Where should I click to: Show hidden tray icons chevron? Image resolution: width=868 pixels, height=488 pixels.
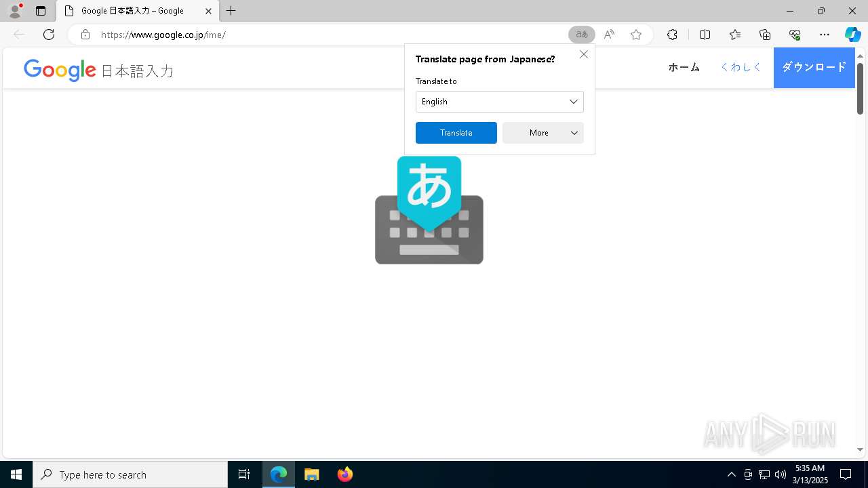pos(731,474)
